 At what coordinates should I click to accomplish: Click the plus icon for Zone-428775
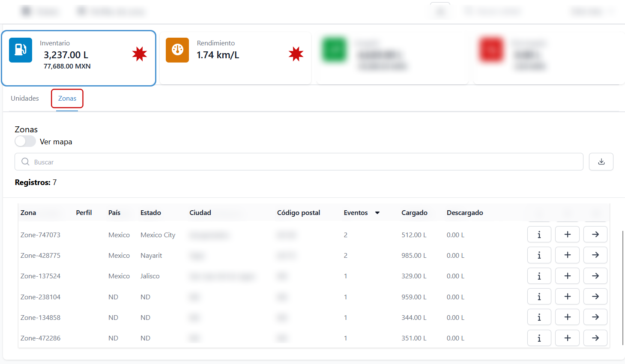click(567, 255)
